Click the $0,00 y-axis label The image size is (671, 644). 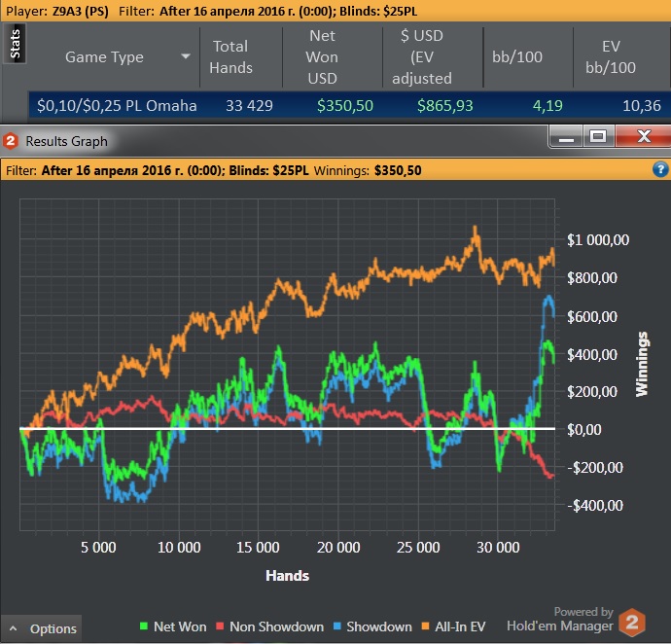pos(584,429)
